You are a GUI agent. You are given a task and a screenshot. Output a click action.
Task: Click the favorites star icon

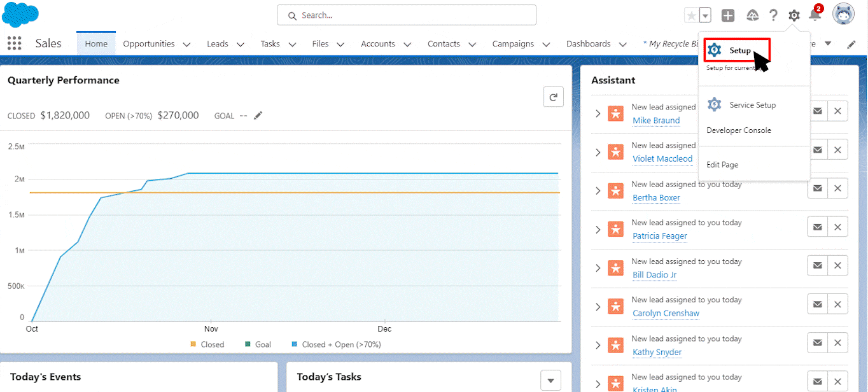691,15
